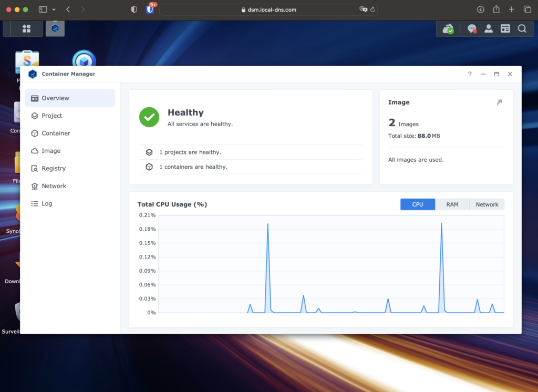
Task: Open the DSM notifications chat icon
Action: tap(472, 29)
